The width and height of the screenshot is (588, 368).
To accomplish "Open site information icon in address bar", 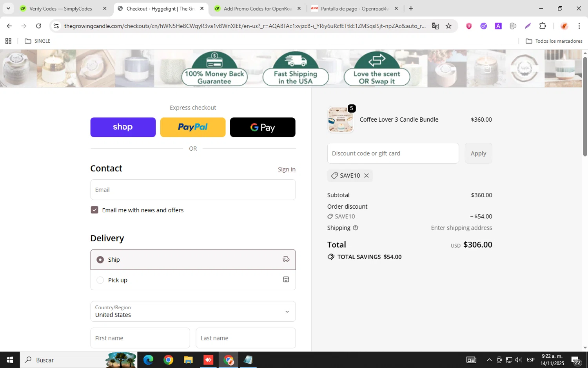I will [56, 26].
